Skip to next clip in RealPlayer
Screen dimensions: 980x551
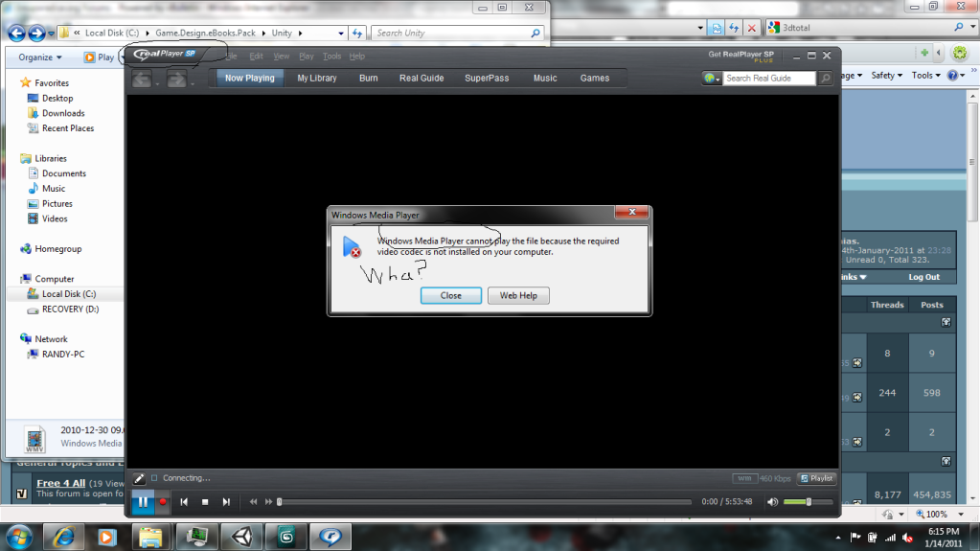click(x=226, y=501)
